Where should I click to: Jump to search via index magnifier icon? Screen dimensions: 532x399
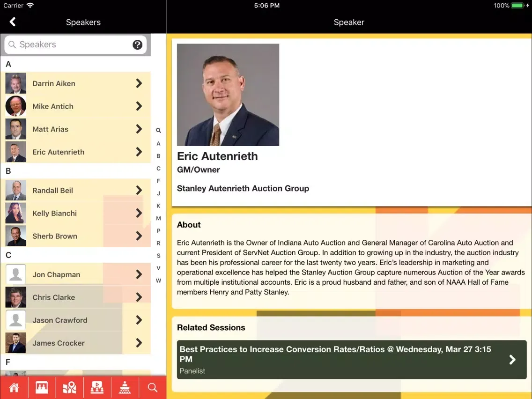point(158,131)
